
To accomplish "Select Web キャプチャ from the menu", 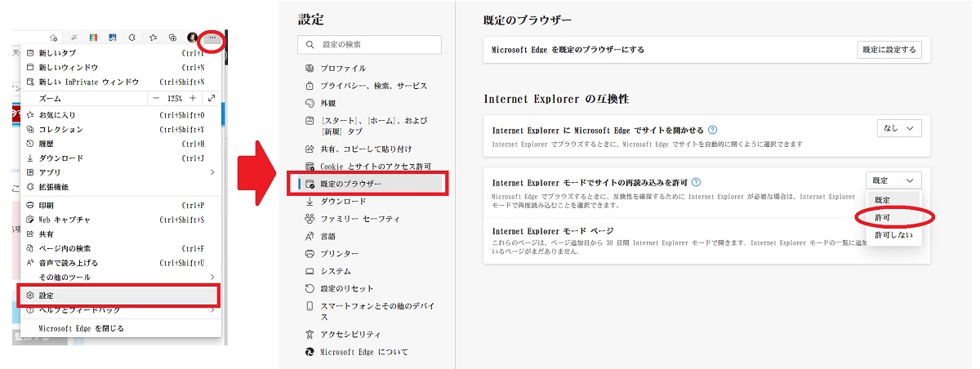I will [x=120, y=220].
